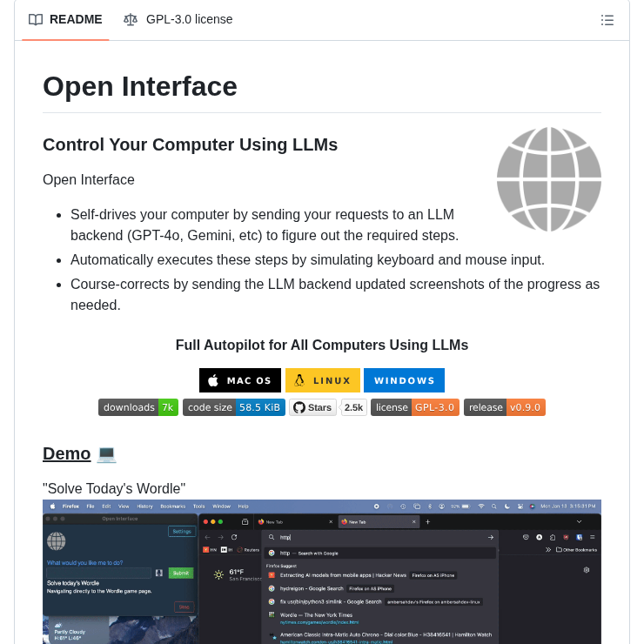
Task: Click the 2.5k star count
Action: [353, 407]
